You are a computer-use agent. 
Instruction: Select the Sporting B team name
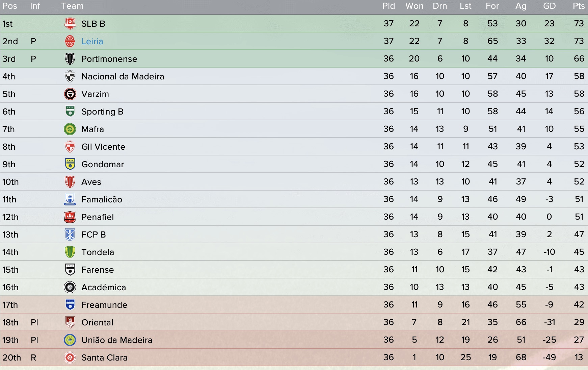pyautogui.click(x=102, y=112)
